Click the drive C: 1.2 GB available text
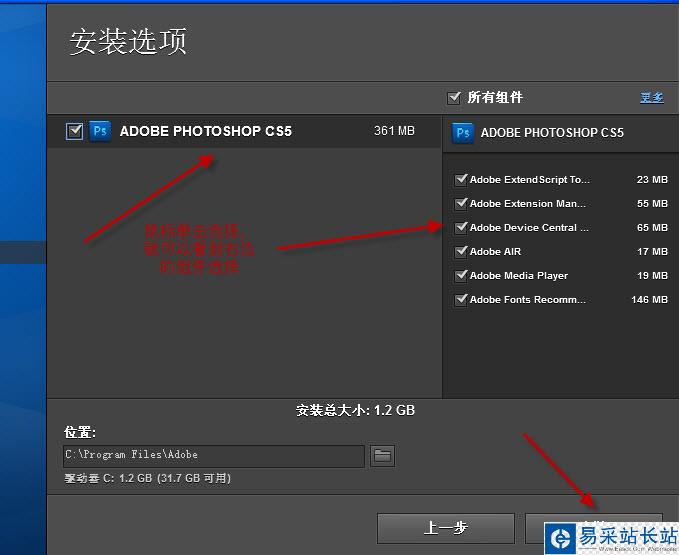 [x=148, y=478]
